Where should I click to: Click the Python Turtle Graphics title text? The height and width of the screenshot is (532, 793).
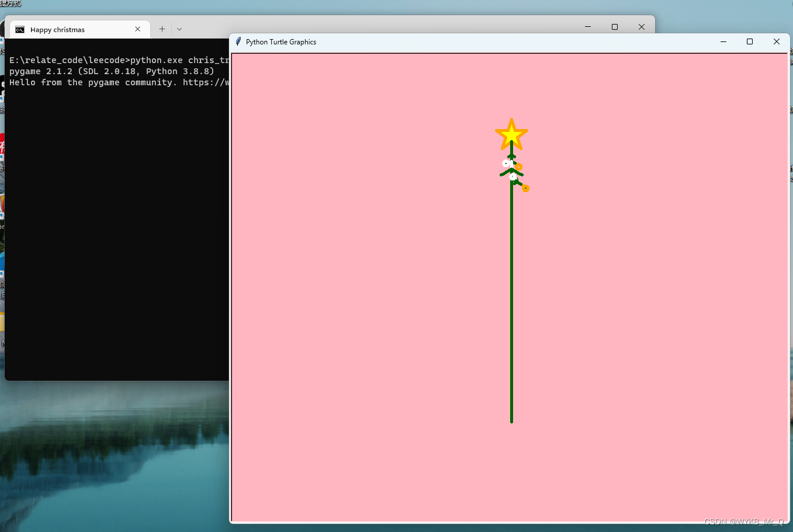(x=281, y=42)
